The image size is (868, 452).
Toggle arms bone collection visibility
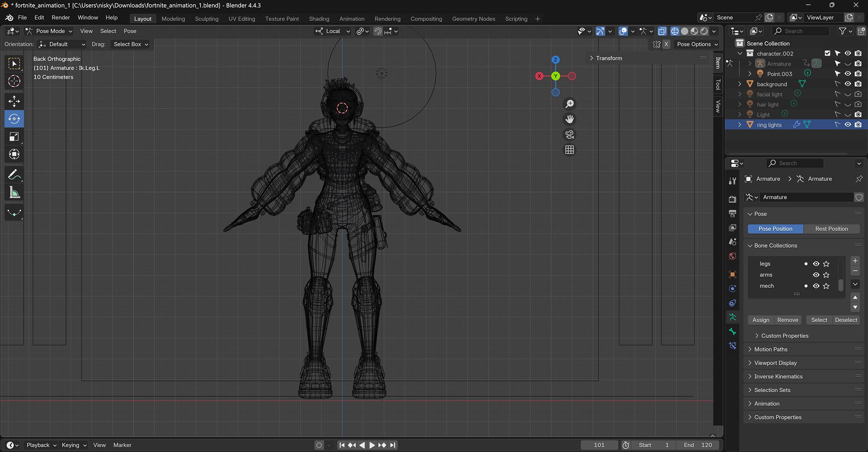click(x=816, y=275)
